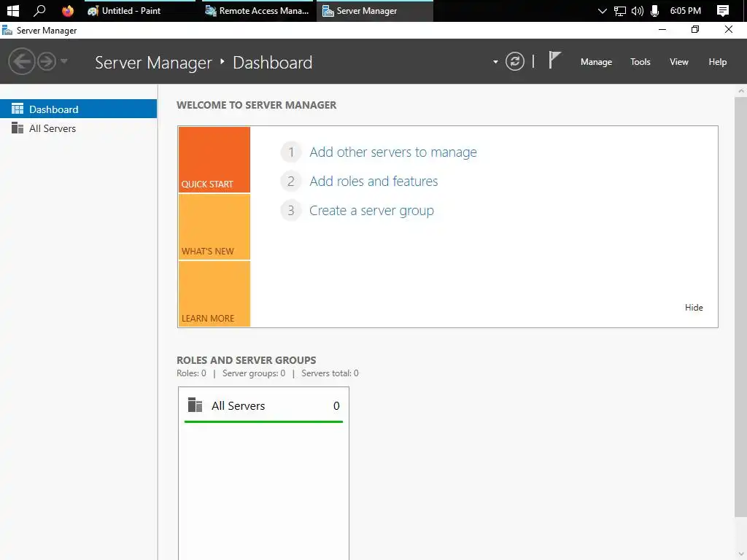
Task: Click the step 2 number circle
Action: pyautogui.click(x=290, y=181)
